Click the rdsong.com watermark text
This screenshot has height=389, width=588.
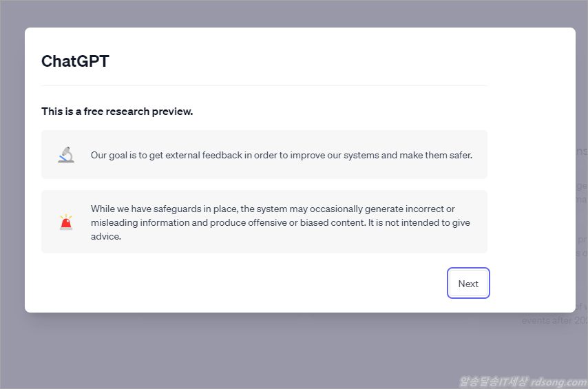coord(558,381)
